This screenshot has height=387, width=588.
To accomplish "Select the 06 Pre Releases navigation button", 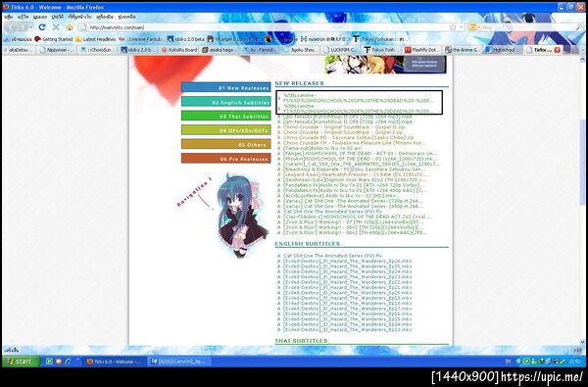I will pos(225,159).
